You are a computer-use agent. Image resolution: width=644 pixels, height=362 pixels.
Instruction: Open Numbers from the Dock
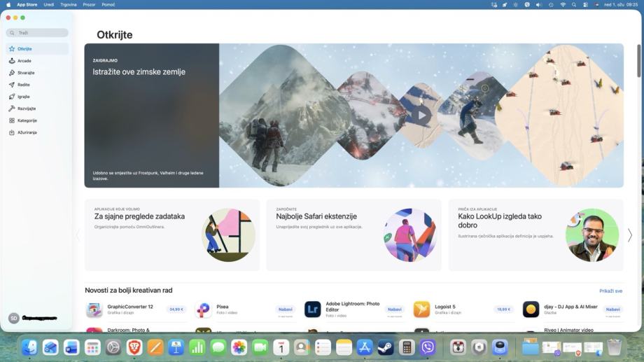197,347
